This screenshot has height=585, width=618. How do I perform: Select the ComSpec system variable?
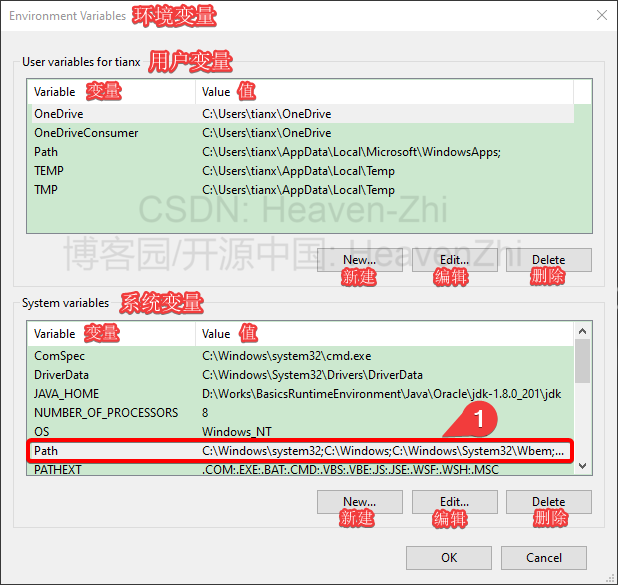point(301,356)
